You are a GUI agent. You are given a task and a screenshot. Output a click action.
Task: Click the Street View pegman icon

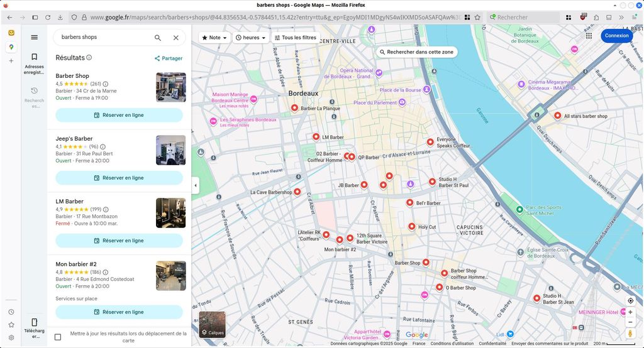click(630, 333)
